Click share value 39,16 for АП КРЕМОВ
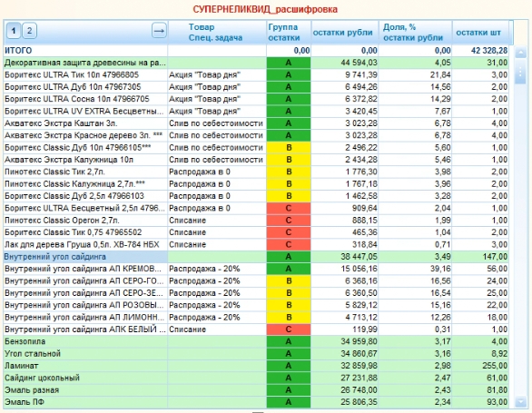532x413 pixels. 440,269
